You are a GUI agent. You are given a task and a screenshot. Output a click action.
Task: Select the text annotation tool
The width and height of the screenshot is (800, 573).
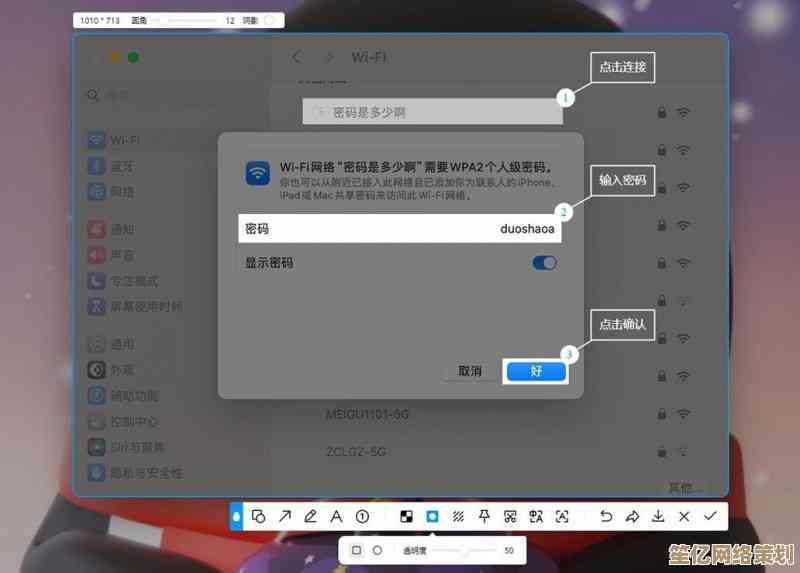[x=337, y=516]
